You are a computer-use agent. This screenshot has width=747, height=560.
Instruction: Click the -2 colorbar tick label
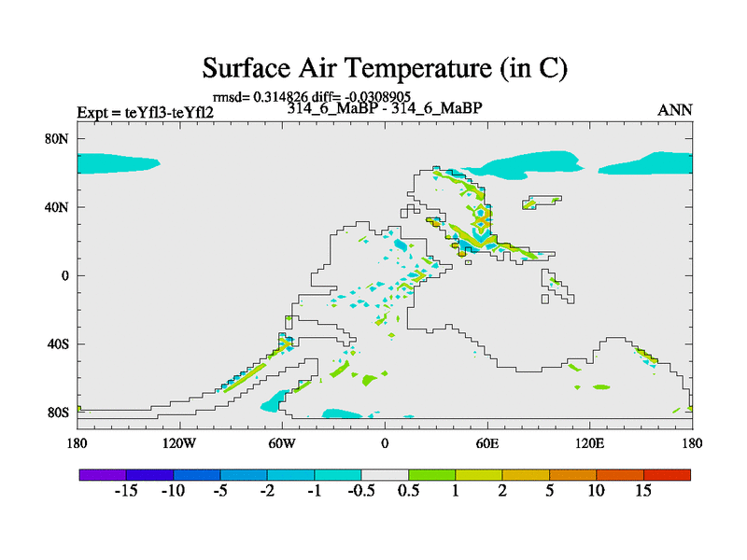click(267, 491)
